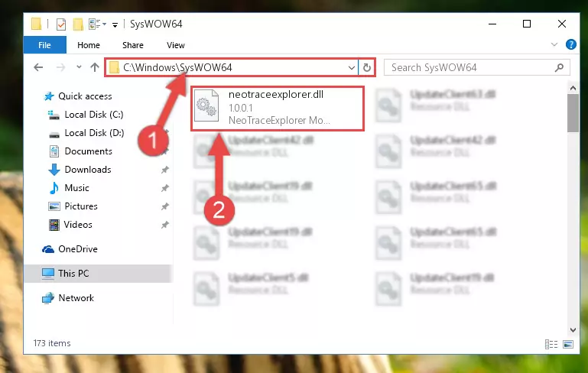Click the Properties icon in the quick access toolbar
This screenshot has width=588, height=373.
point(61,24)
